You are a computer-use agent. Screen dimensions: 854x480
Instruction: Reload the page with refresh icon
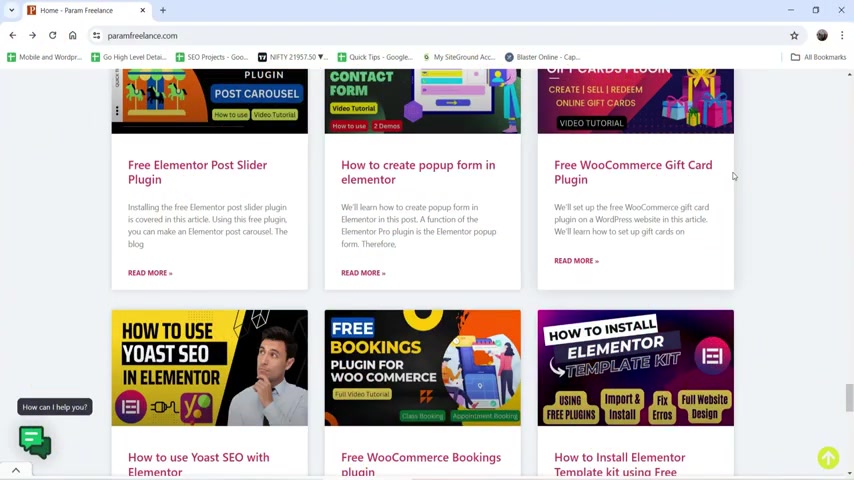[52, 35]
